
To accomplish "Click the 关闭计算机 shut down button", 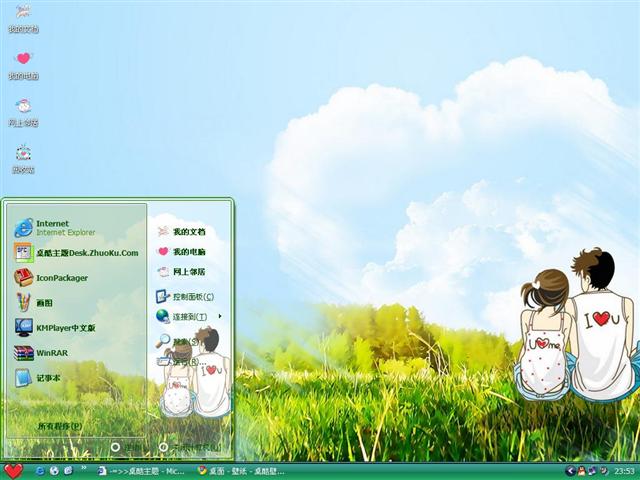I will (x=190, y=447).
